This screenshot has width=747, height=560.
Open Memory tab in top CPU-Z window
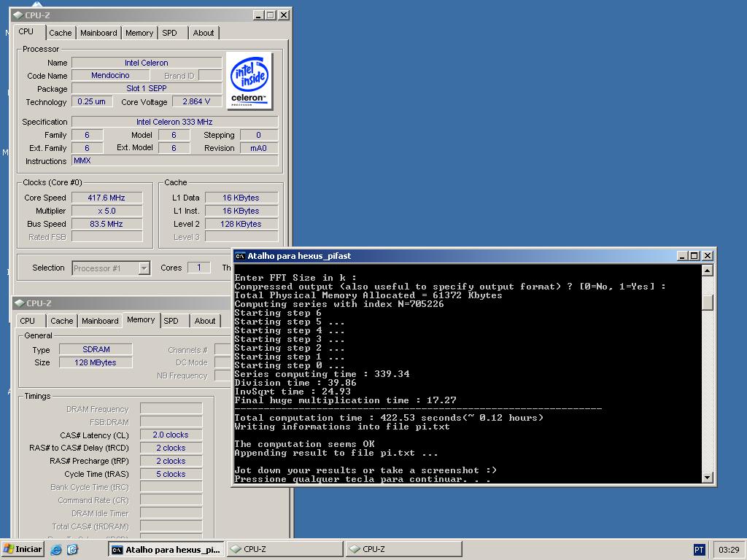tap(139, 33)
